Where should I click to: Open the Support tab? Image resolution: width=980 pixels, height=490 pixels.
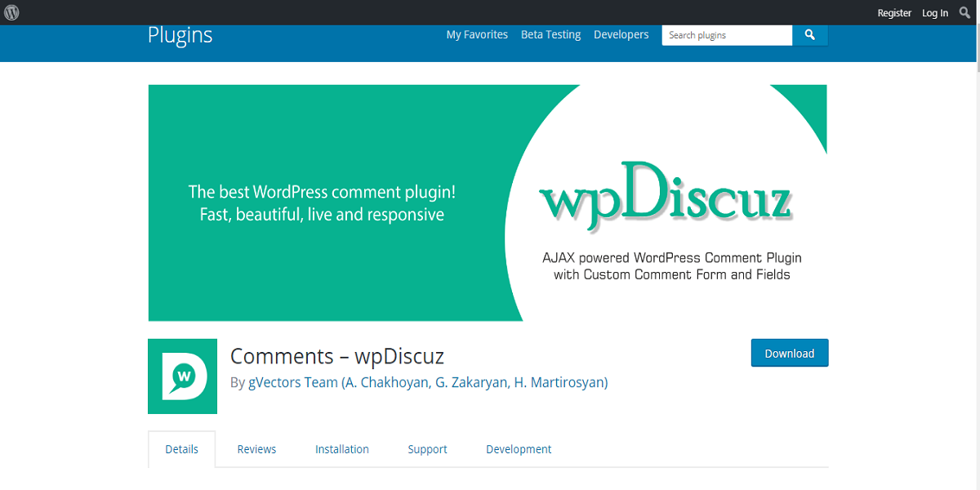(428, 449)
